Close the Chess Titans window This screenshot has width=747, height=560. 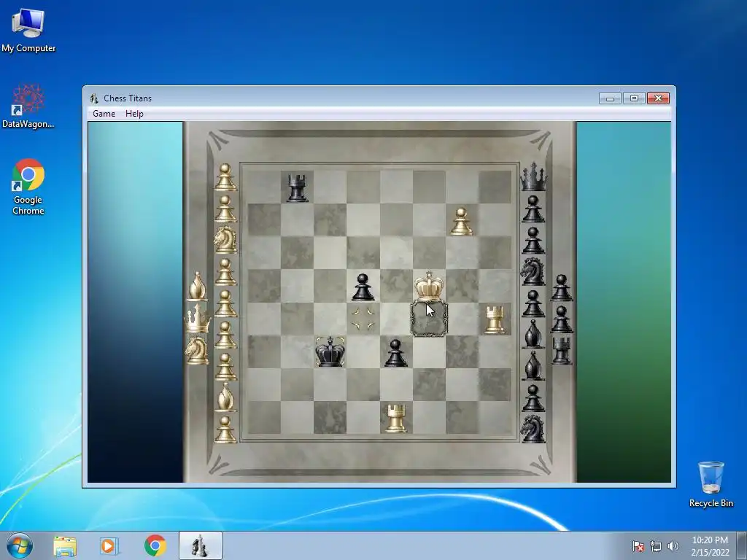658,98
